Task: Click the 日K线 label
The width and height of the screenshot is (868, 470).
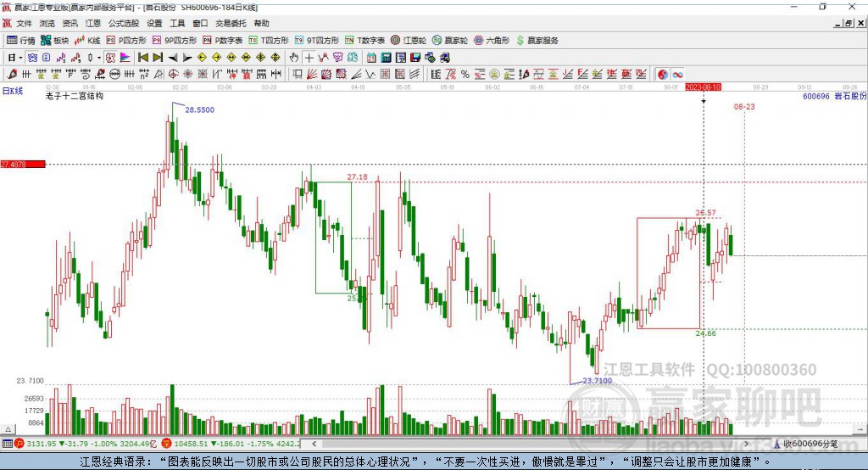Action: coord(13,91)
